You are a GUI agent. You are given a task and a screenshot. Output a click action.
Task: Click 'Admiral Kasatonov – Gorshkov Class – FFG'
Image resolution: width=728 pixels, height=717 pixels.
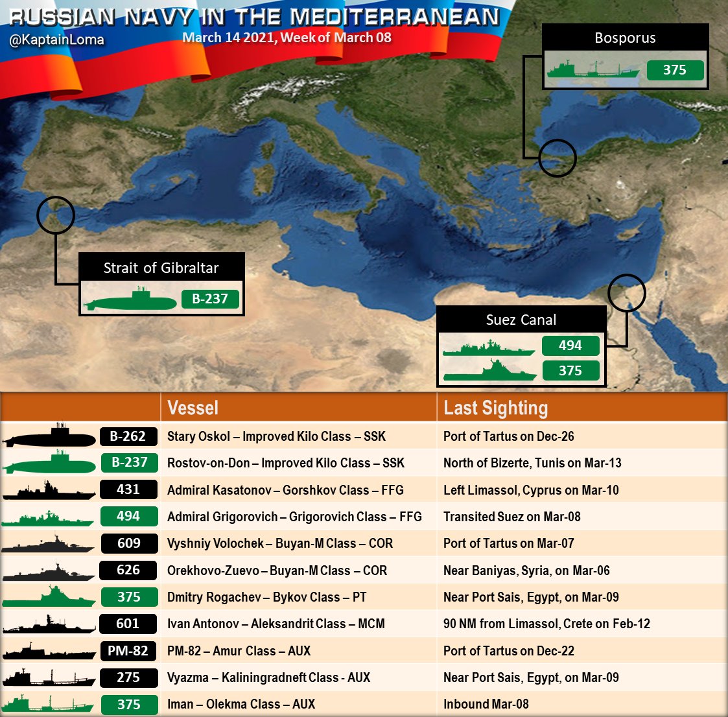(x=285, y=490)
